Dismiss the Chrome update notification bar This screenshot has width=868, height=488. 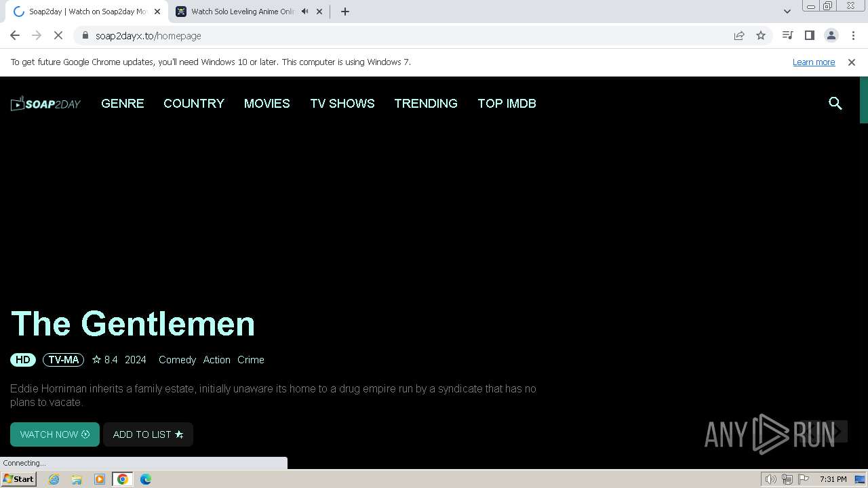coord(852,62)
